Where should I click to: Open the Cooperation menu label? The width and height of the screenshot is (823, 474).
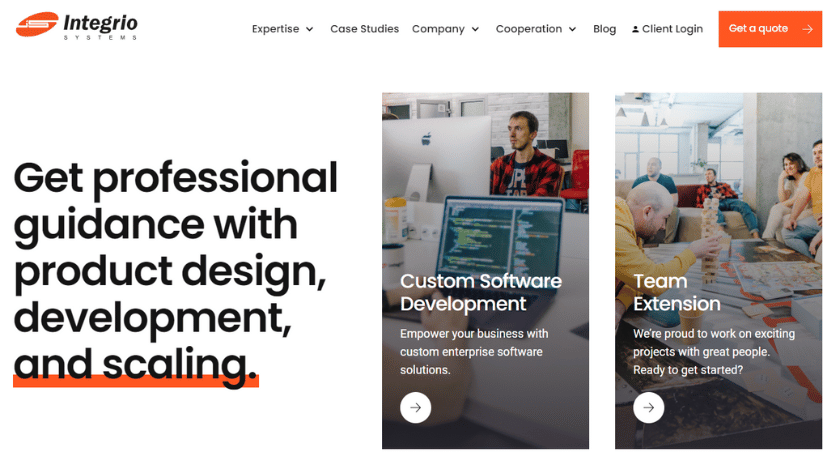click(529, 29)
